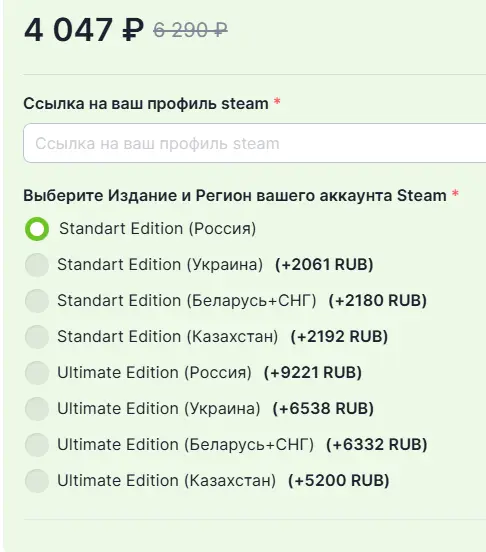Choose Standart Edition (Украина) radio option
486x552 pixels.
click(x=37, y=265)
